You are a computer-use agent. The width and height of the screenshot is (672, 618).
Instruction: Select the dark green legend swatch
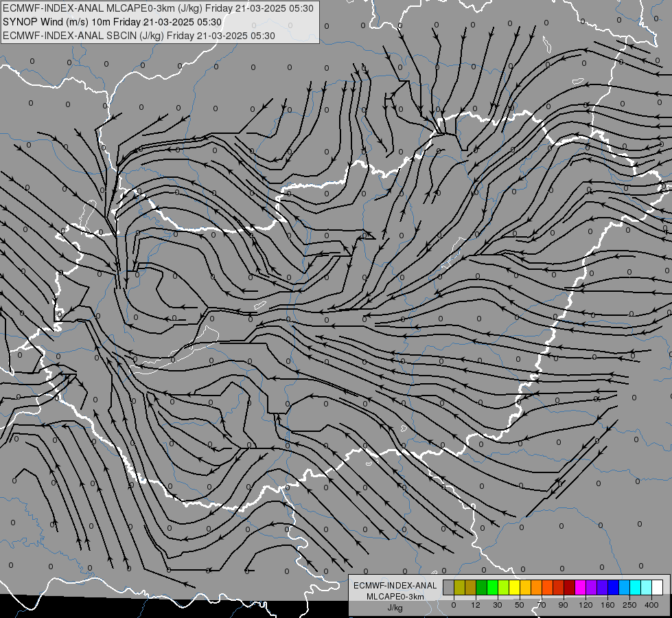[482, 587]
